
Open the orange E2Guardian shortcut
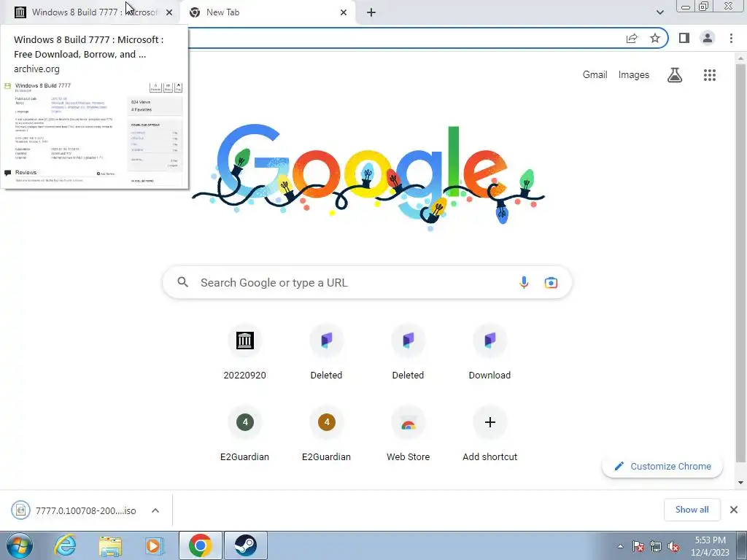[326, 435]
